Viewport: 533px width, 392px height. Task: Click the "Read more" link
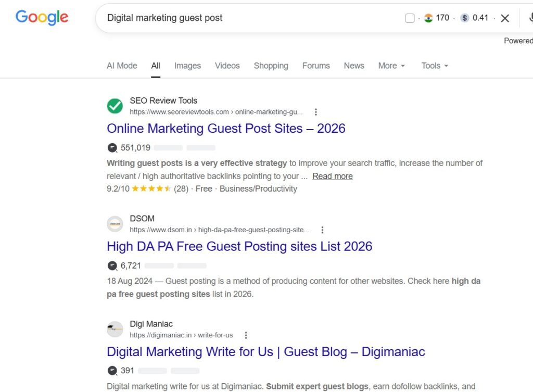tap(333, 176)
